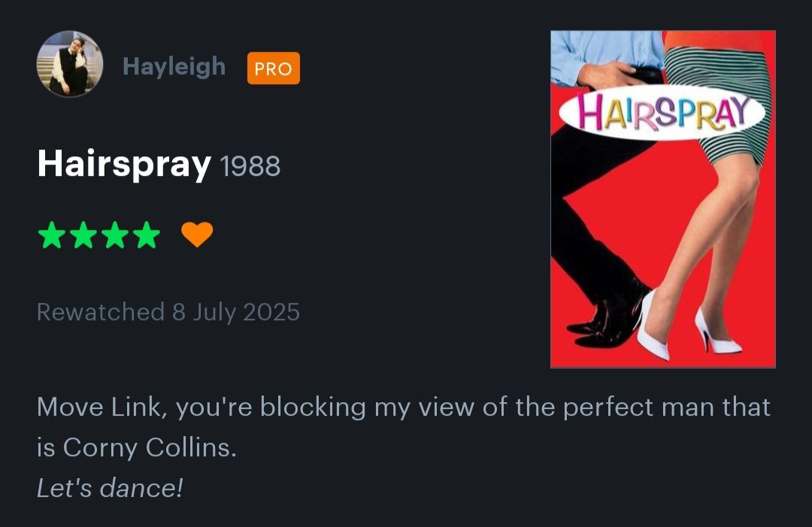Click the Hairspray logo oval on poster
Image resolution: width=812 pixels, height=527 pixels.
pyautogui.click(x=662, y=112)
